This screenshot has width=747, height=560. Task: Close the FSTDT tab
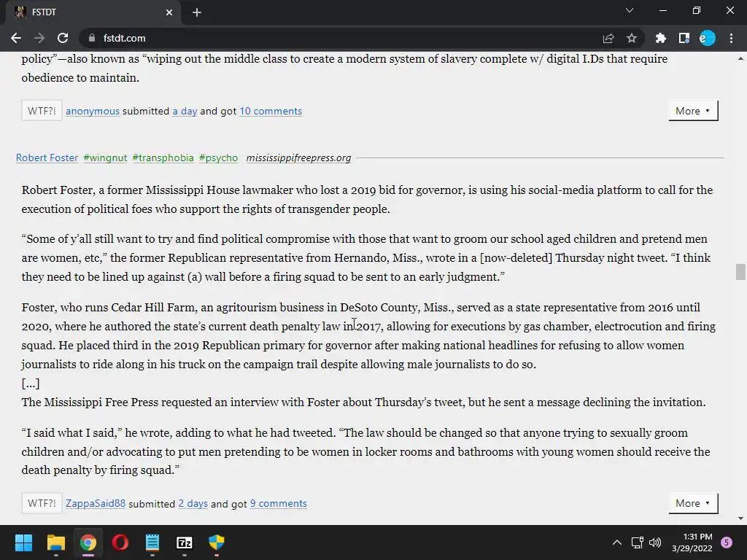point(169,12)
